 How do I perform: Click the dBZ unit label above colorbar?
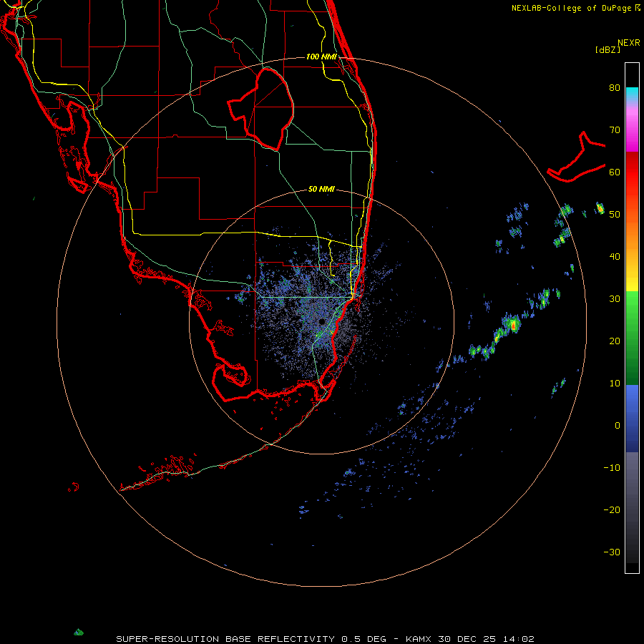[x=608, y=49]
